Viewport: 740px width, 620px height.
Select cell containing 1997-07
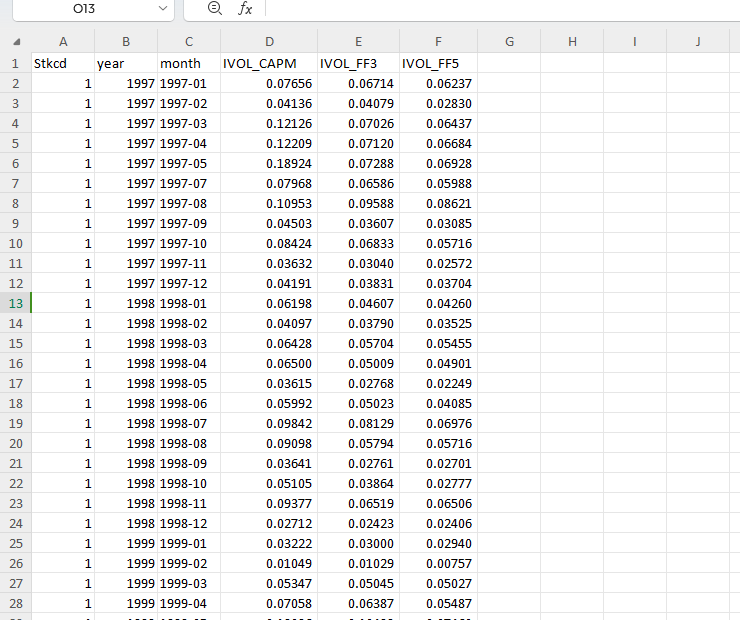tap(189, 184)
